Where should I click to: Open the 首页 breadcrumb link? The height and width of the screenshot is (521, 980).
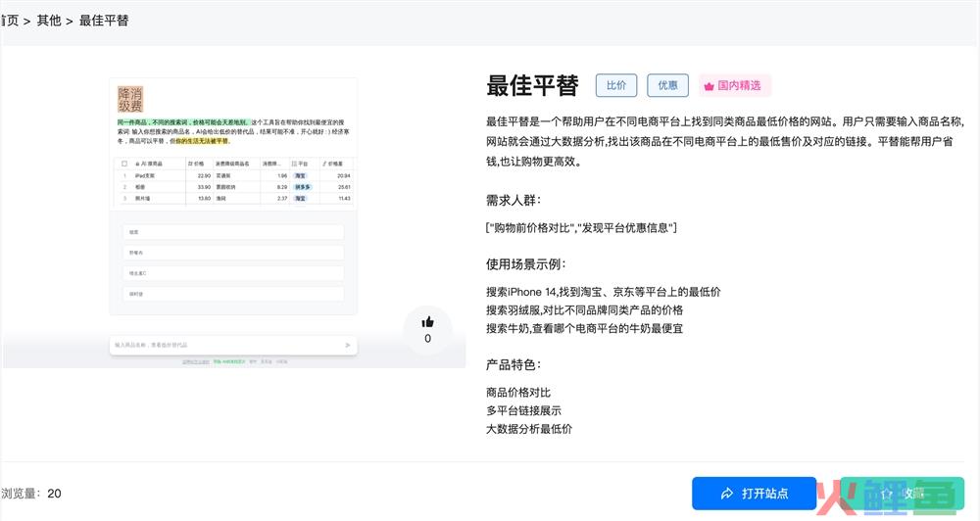click(9, 20)
